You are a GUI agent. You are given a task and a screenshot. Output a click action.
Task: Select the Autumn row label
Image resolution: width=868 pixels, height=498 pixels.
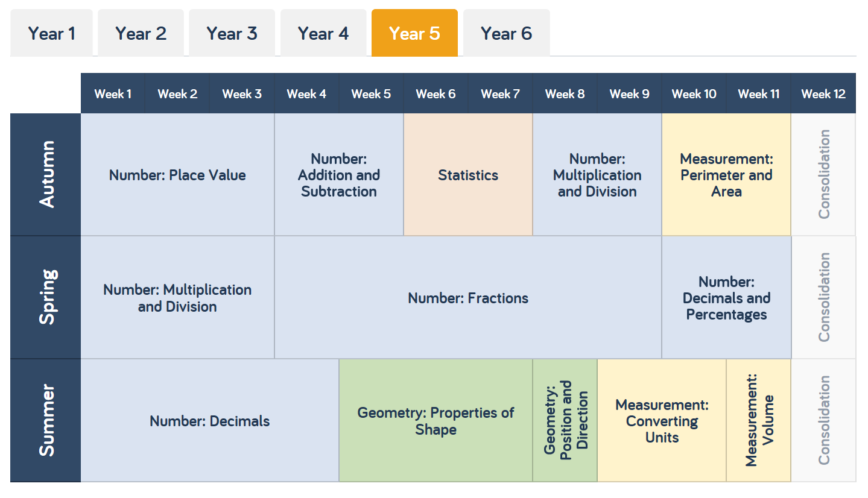[x=45, y=174]
